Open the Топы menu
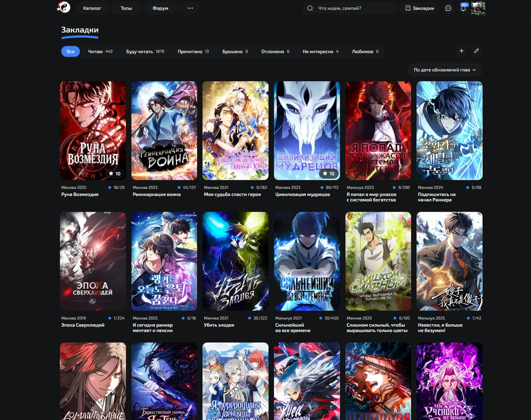531x420 pixels. (x=126, y=8)
